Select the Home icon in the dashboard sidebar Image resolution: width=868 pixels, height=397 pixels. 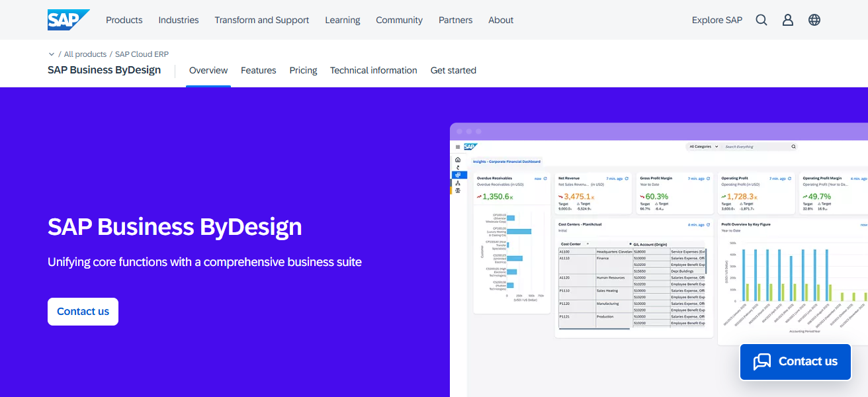click(x=458, y=160)
